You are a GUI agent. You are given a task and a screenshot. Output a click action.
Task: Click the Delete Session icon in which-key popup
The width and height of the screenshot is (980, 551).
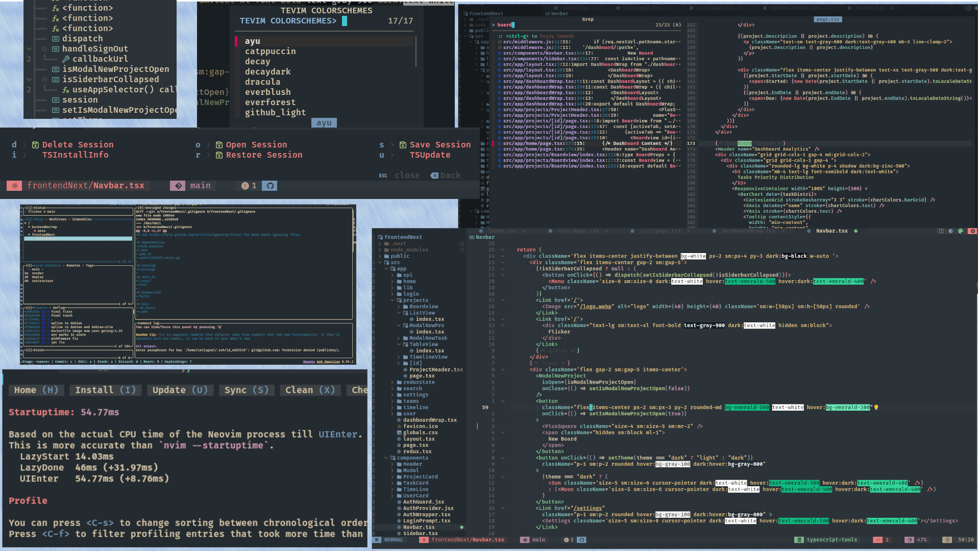click(35, 145)
